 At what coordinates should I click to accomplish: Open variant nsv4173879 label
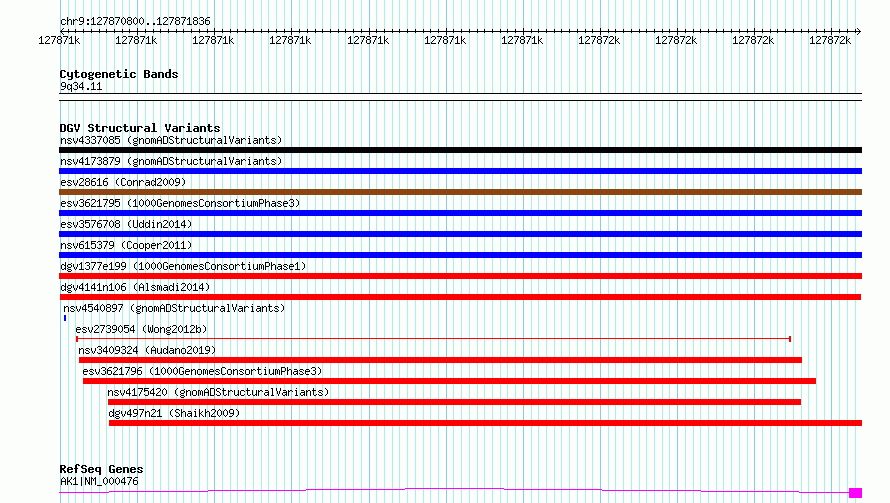coord(171,161)
